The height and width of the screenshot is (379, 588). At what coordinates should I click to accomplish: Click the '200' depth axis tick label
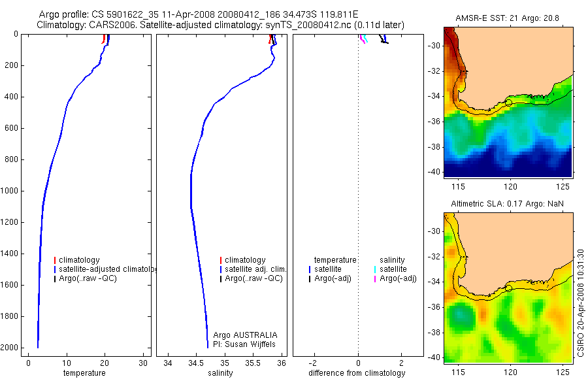[x=11, y=65]
